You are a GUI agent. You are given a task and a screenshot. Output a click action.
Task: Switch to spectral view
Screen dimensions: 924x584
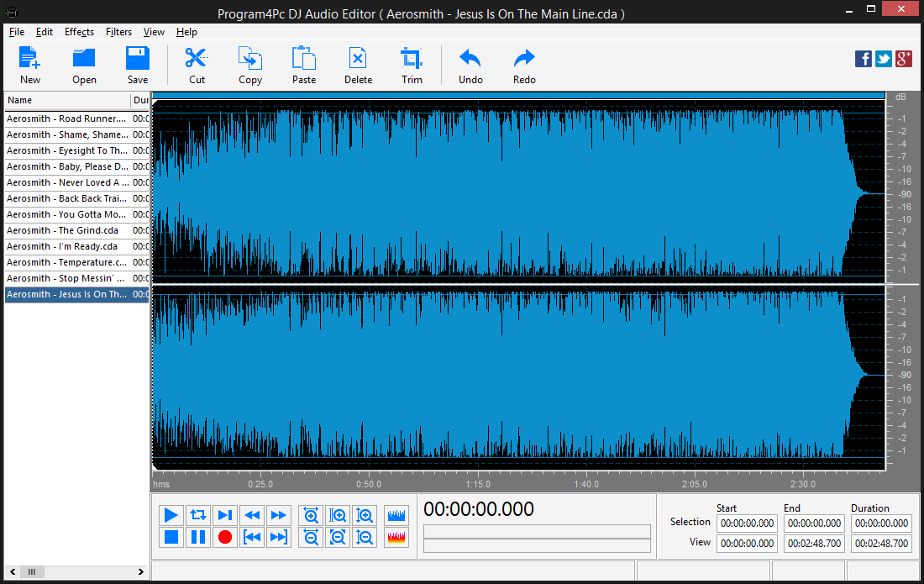click(396, 537)
